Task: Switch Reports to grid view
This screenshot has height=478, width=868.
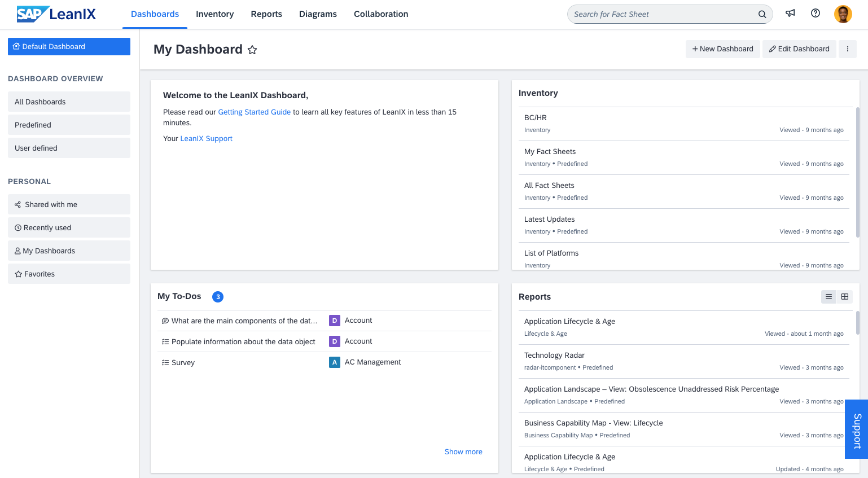Action: [x=845, y=297]
